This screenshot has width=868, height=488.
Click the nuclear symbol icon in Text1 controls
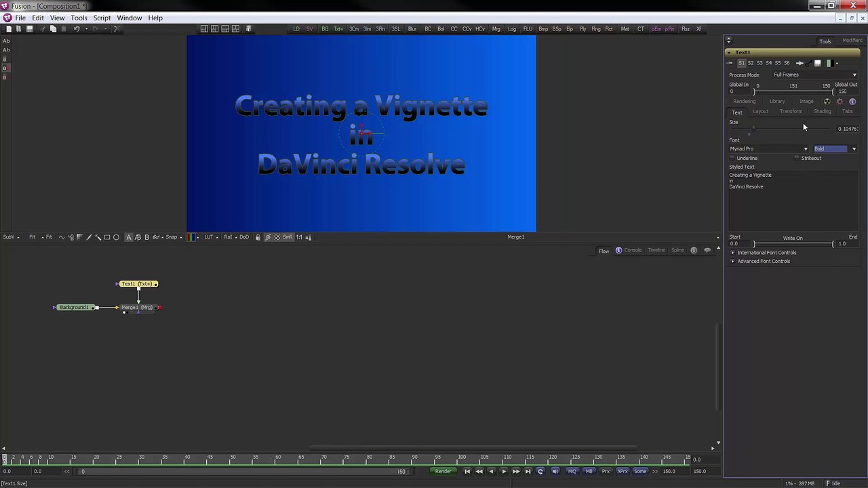coord(827,102)
